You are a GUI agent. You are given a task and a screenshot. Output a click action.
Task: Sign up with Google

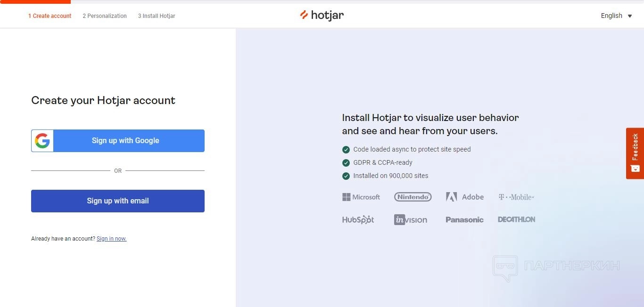click(125, 141)
